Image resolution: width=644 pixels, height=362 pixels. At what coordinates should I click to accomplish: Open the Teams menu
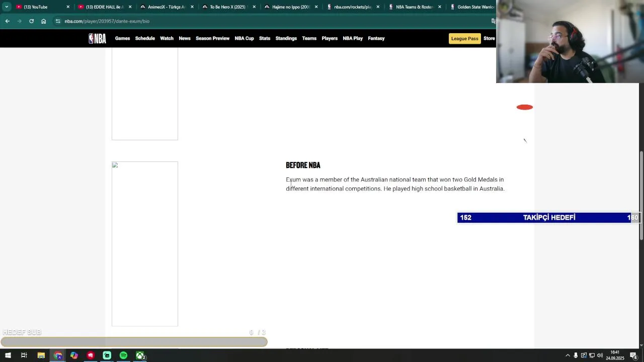pyautogui.click(x=309, y=39)
